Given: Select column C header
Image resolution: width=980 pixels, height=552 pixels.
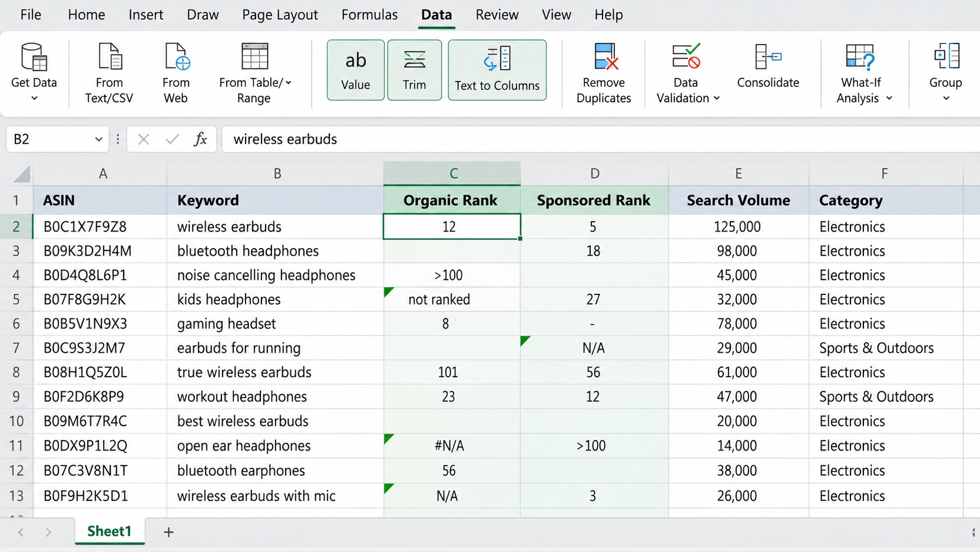Looking at the screenshot, I should pos(452,174).
